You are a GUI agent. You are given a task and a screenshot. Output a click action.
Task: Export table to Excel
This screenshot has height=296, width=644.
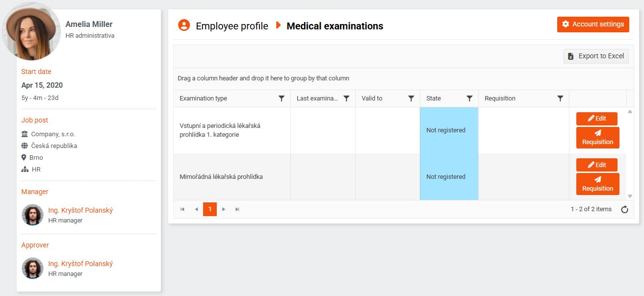click(596, 56)
